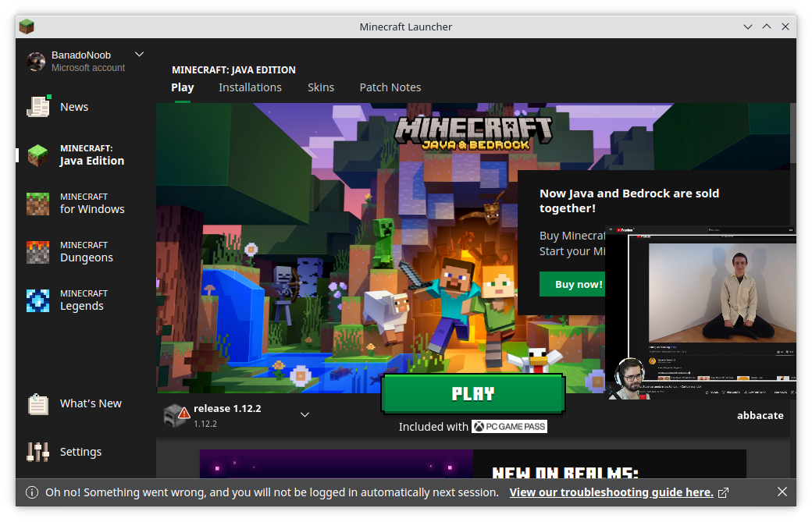
Task: Click the 'Included with' text
Action: [x=433, y=427]
